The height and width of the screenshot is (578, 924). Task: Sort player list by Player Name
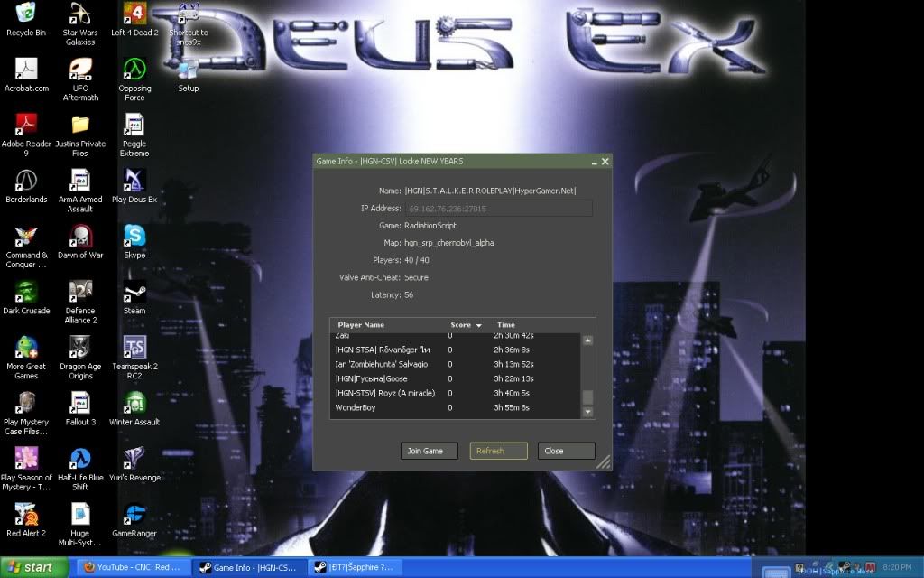pos(361,325)
